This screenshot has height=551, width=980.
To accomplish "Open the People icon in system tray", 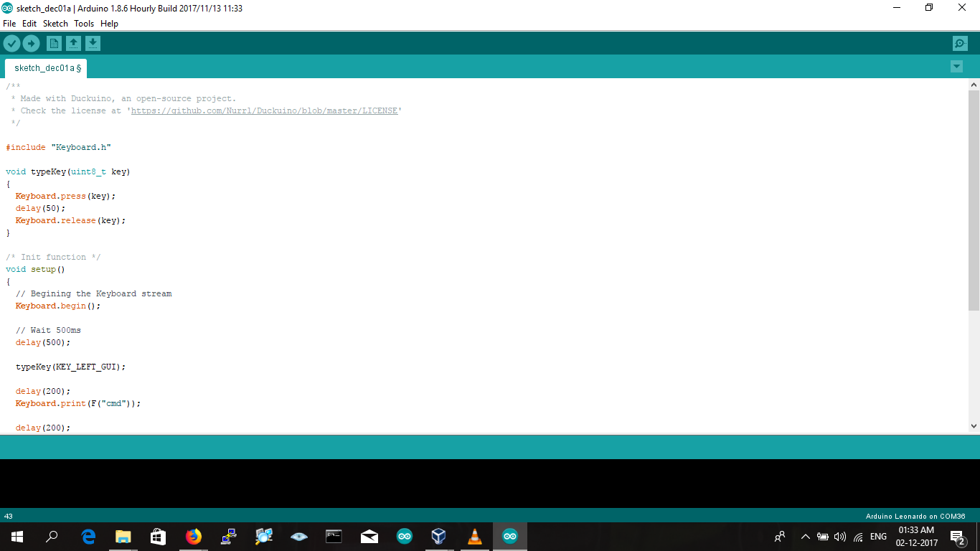I will [x=780, y=537].
